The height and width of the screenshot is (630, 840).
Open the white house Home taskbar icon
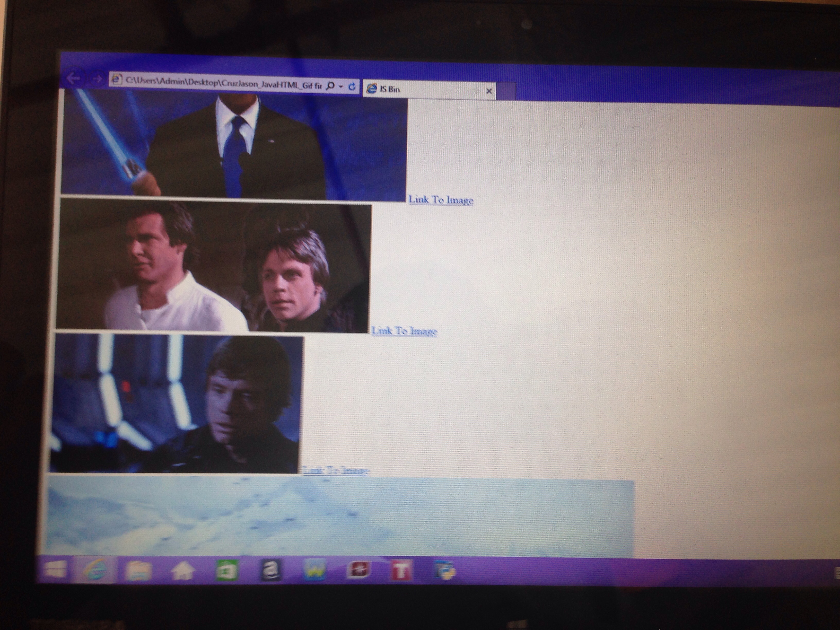click(183, 571)
